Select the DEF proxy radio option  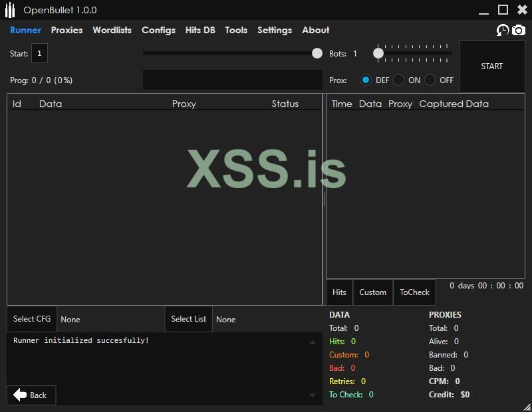point(366,80)
